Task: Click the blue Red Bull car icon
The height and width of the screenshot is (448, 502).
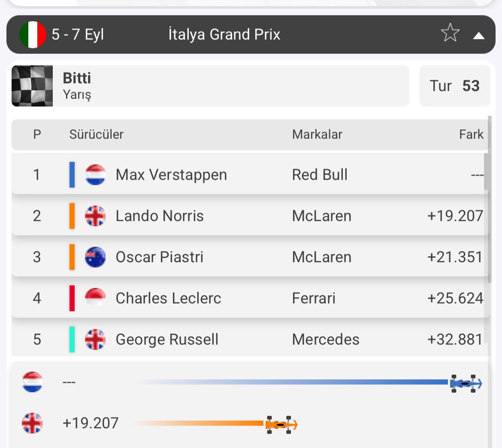Action: click(x=466, y=383)
